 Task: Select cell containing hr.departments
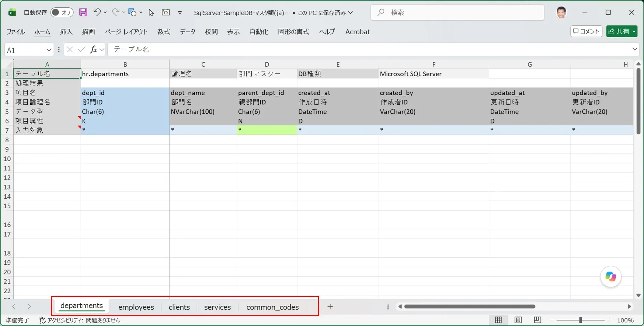(x=125, y=74)
